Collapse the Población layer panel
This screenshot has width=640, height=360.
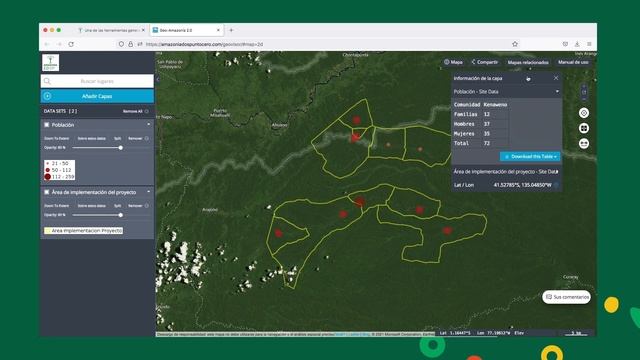(x=149, y=124)
